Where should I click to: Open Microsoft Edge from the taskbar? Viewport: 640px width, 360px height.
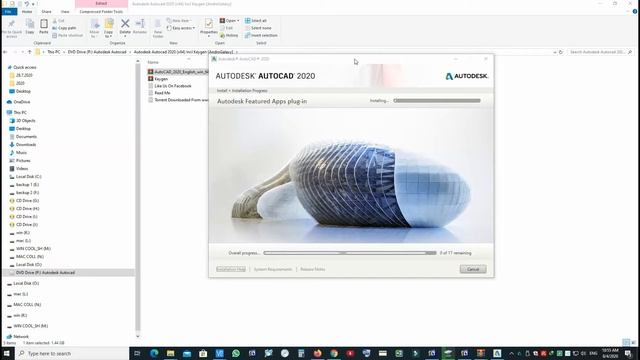(x=154, y=353)
